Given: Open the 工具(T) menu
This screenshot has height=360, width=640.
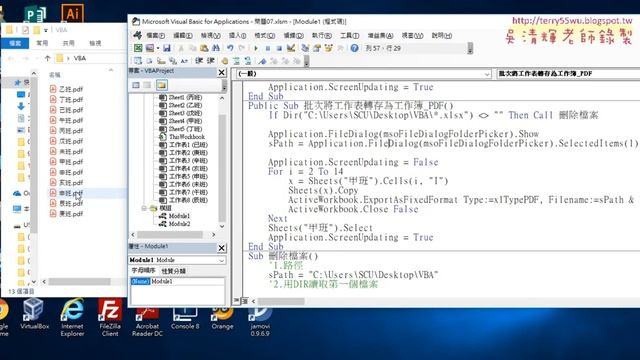Looking at the screenshot, I should tap(349, 36).
